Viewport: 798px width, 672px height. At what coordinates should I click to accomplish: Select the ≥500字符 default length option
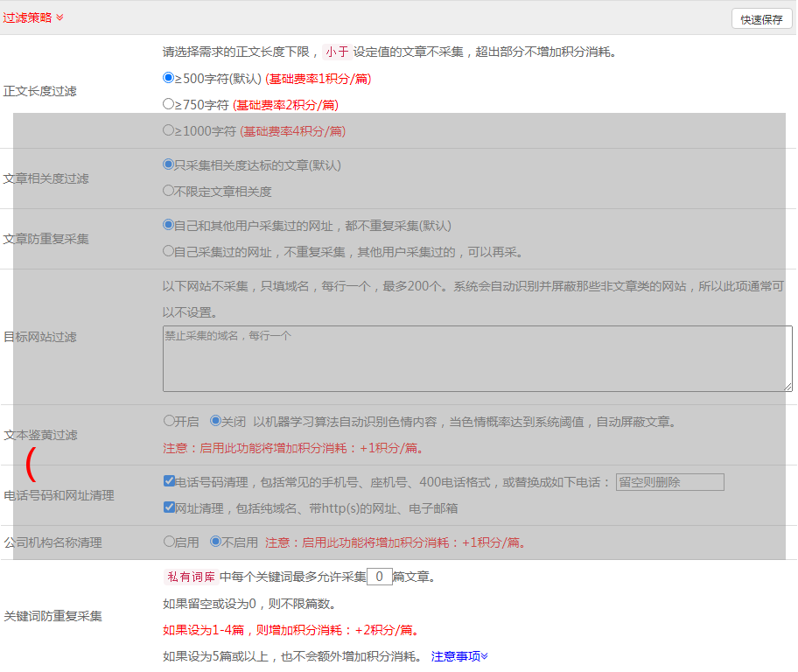click(169, 78)
